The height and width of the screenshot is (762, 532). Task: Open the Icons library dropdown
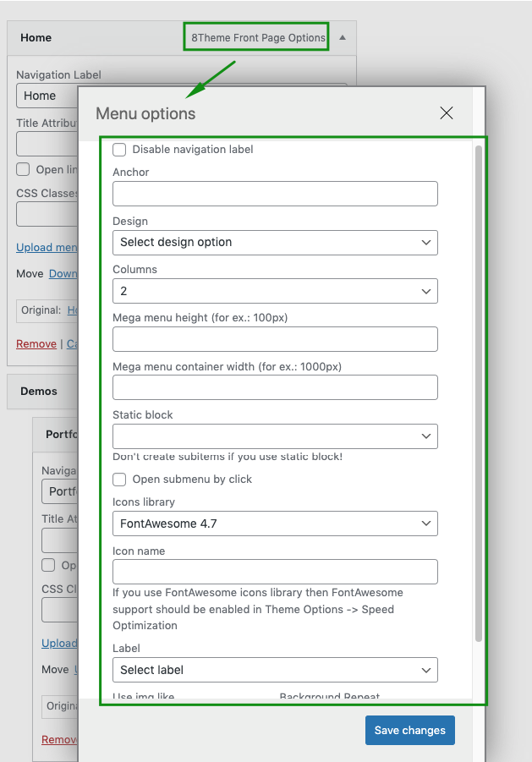pos(275,524)
